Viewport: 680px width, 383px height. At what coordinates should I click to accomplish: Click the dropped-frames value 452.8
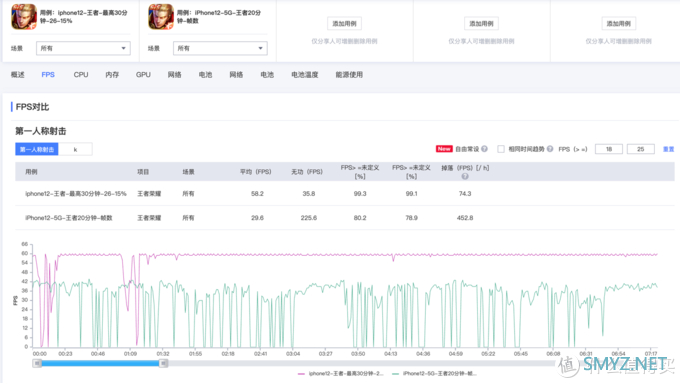465,218
